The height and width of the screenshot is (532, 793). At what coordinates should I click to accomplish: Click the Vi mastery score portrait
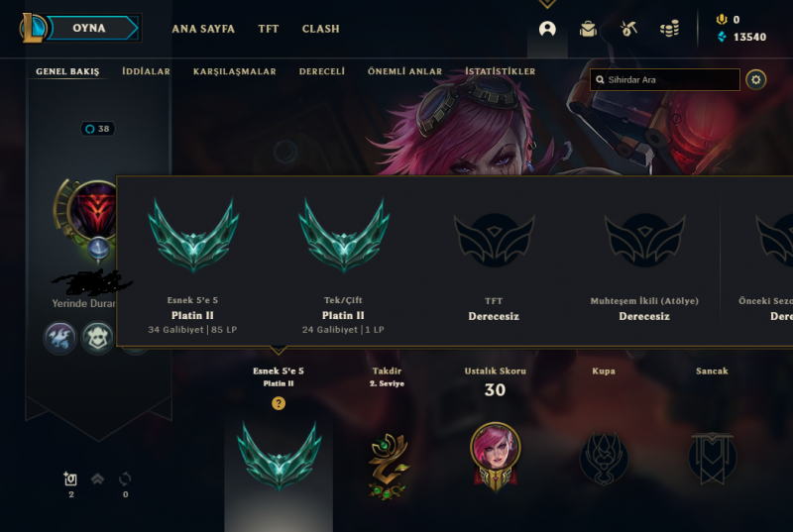pos(495,457)
